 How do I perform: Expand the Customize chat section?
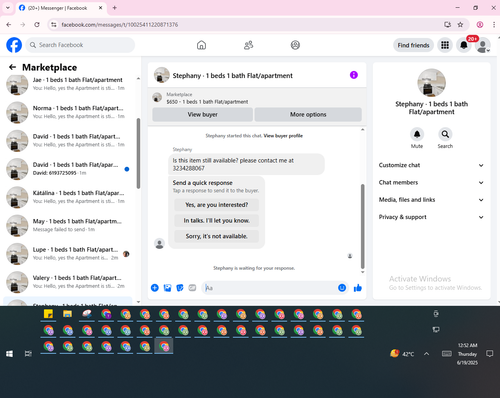[x=431, y=165]
